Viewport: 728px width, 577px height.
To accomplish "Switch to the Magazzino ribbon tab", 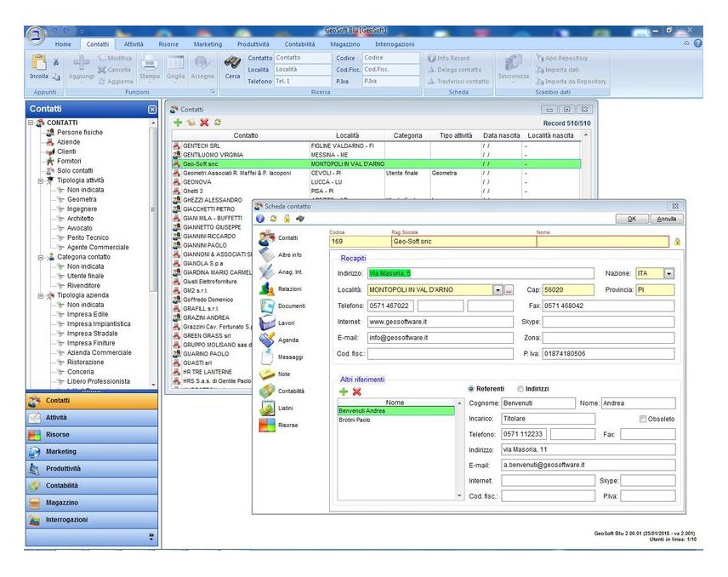I will click(x=345, y=44).
